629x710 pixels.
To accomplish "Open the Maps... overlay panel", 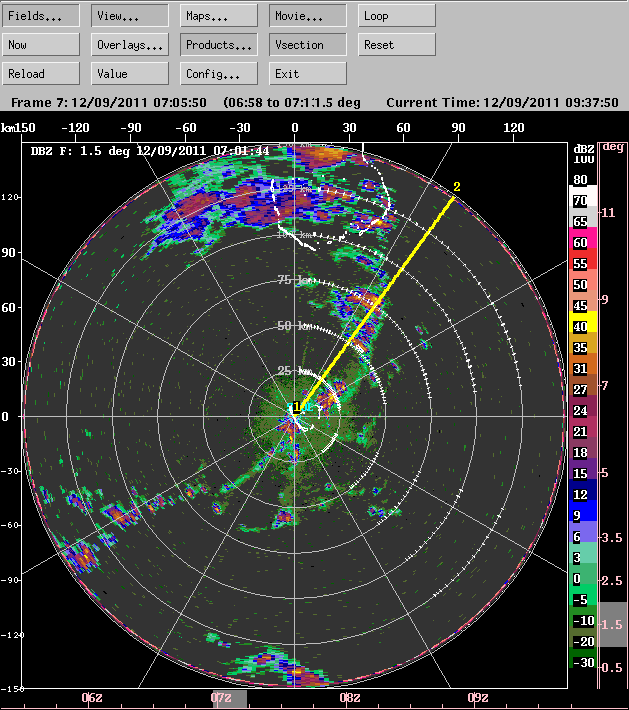I will coord(219,16).
